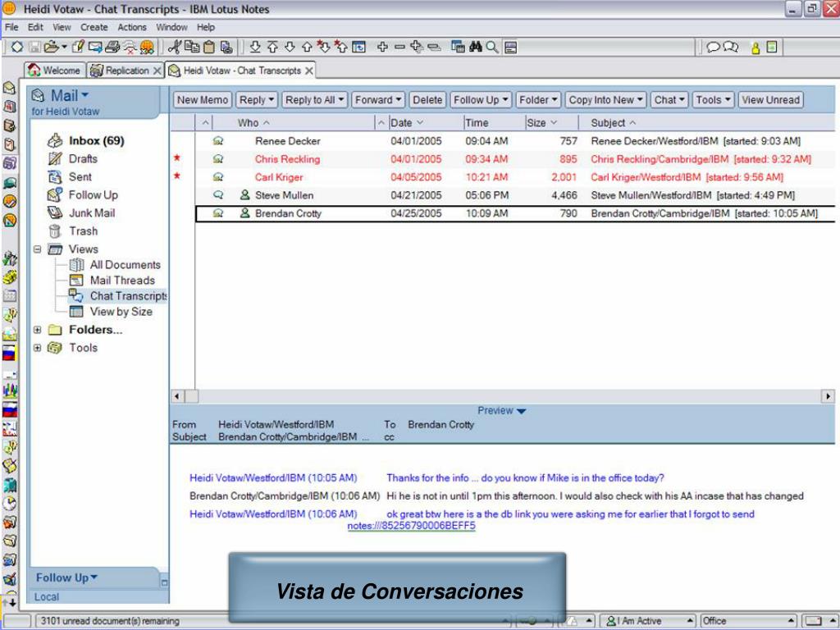Open the notes:///85256790006BEFF5 database link

coord(412,526)
